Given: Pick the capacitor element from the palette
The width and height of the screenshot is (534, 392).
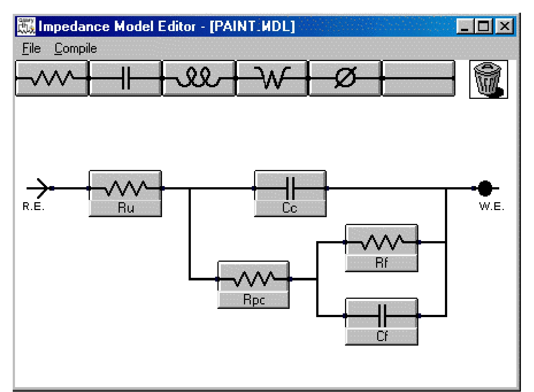Looking at the screenshot, I should coord(125,78).
